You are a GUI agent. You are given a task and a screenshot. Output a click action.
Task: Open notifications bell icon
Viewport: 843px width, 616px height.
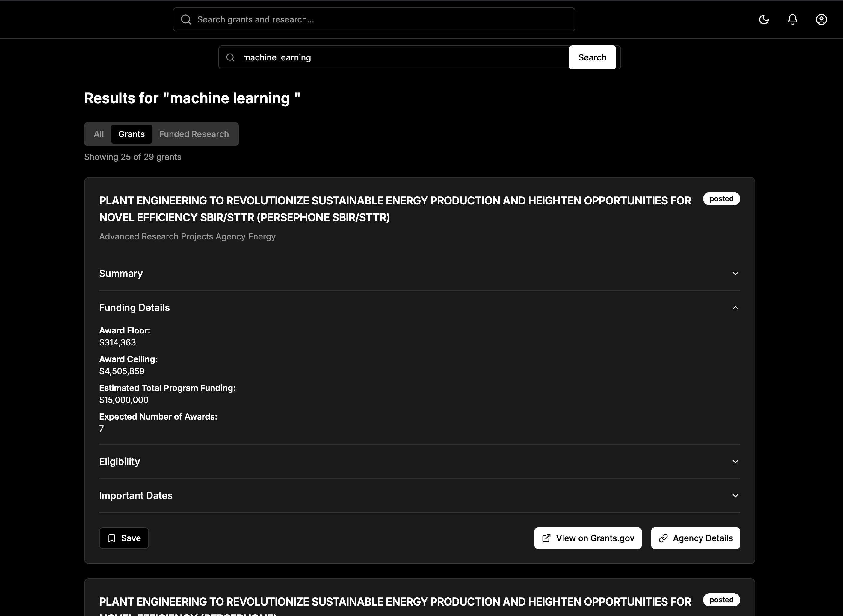coord(792,19)
